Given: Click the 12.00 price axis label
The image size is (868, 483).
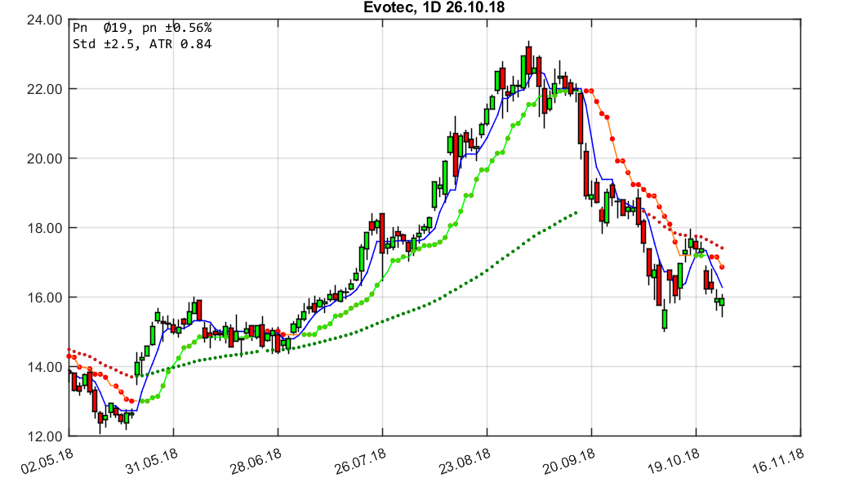Looking at the screenshot, I should point(44,435).
